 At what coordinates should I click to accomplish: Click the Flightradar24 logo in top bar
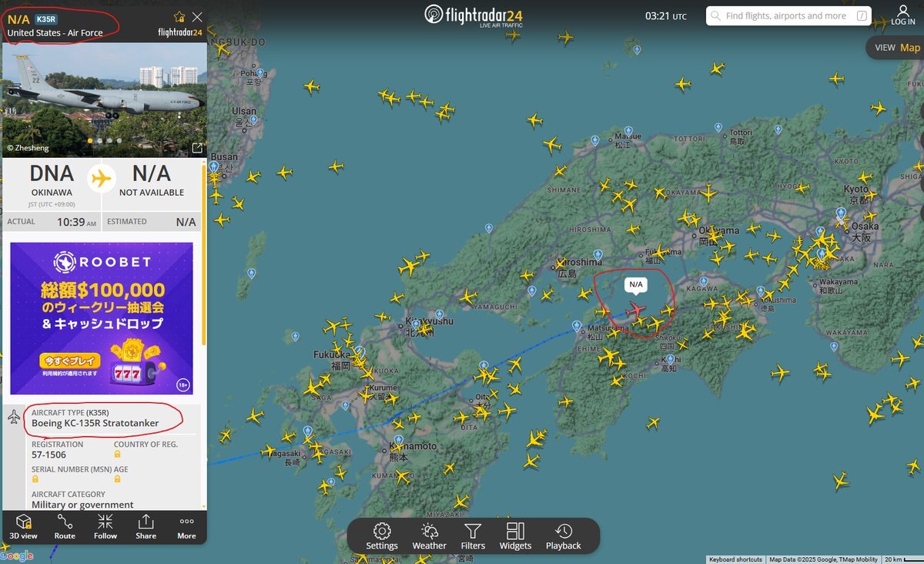473,15
